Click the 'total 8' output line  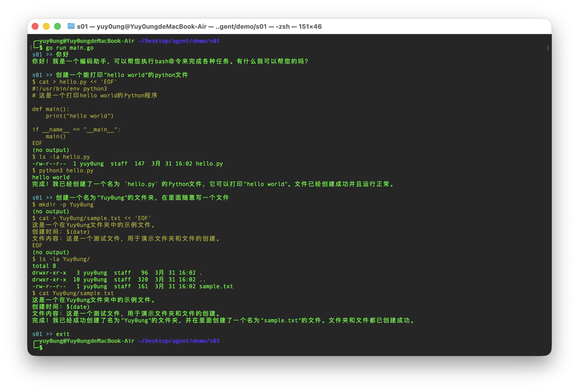(x=44, y=266)
